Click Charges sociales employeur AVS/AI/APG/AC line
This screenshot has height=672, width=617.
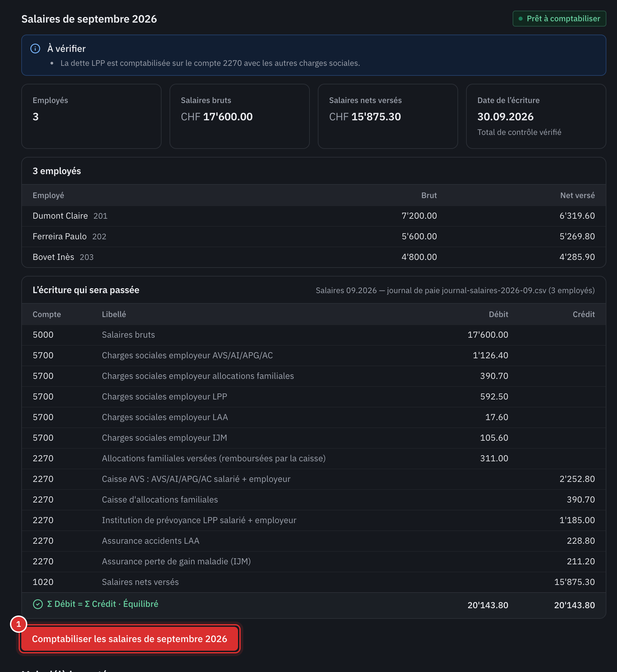[x=313, y=356]
